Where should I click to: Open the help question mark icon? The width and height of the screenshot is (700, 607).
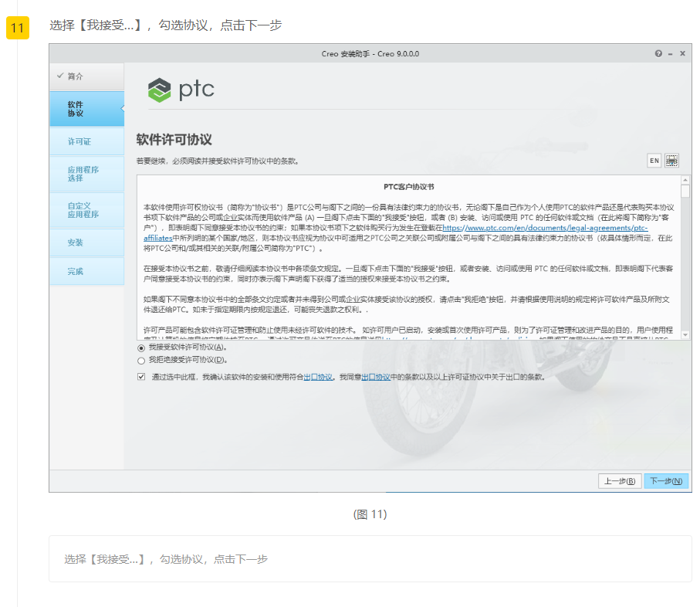coord(658,53)
